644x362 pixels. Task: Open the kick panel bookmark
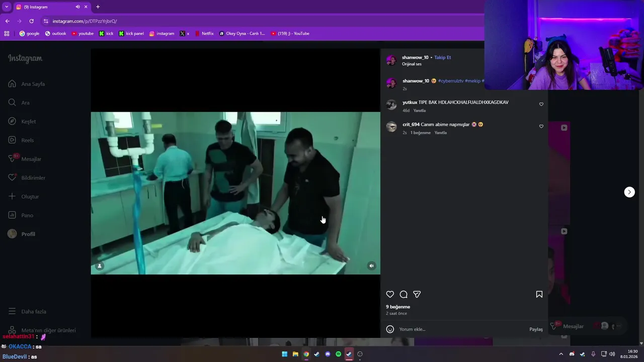coord(131,34)
